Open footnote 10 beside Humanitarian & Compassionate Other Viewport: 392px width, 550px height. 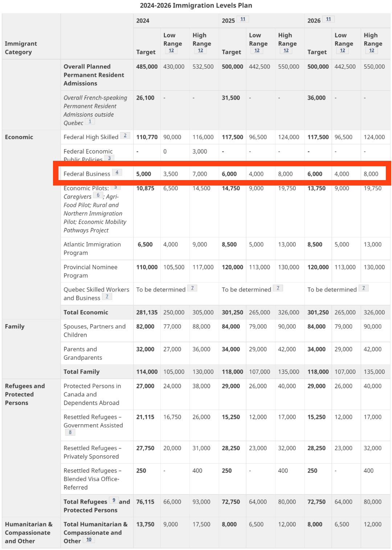click(89, 540)
